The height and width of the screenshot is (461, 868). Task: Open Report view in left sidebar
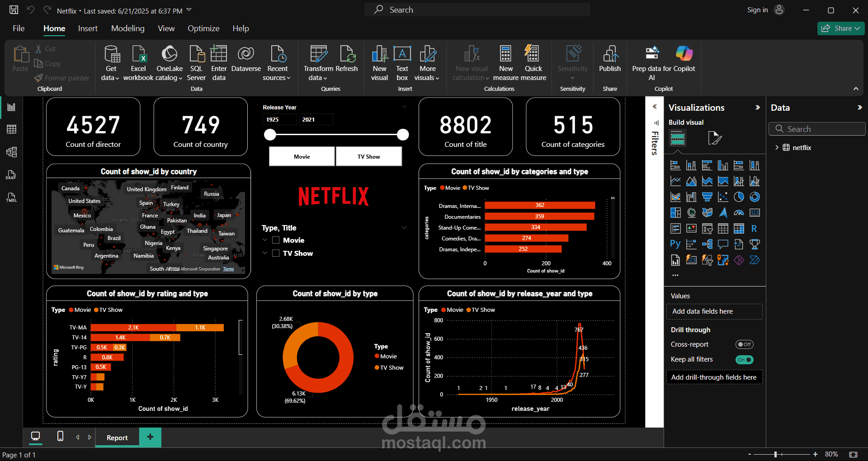coord(11,107)
